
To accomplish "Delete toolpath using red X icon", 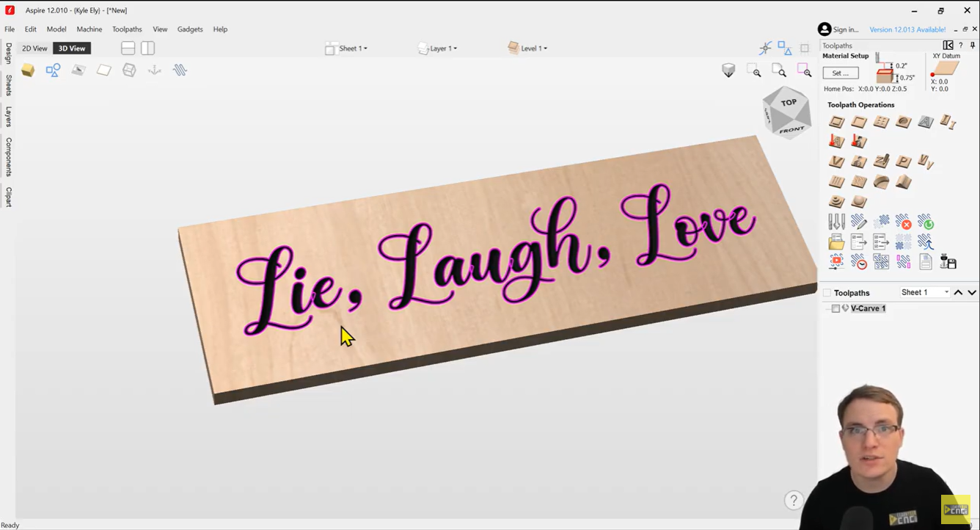I will coord(904,222).
